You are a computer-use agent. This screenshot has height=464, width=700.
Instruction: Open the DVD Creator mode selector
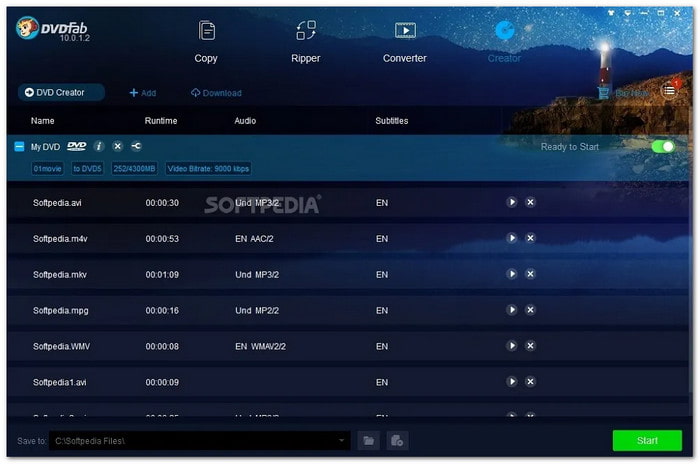tap(61, 92)
